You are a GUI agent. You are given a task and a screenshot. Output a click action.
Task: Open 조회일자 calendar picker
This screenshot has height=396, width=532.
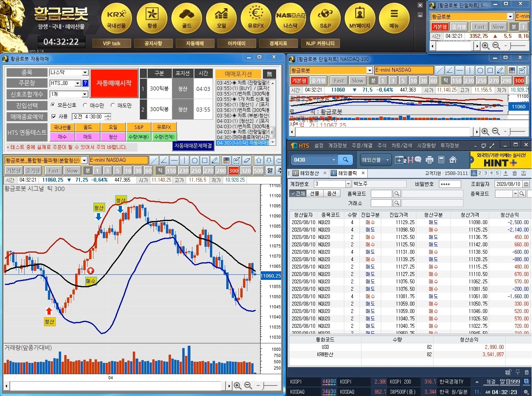tap(526, 184)
